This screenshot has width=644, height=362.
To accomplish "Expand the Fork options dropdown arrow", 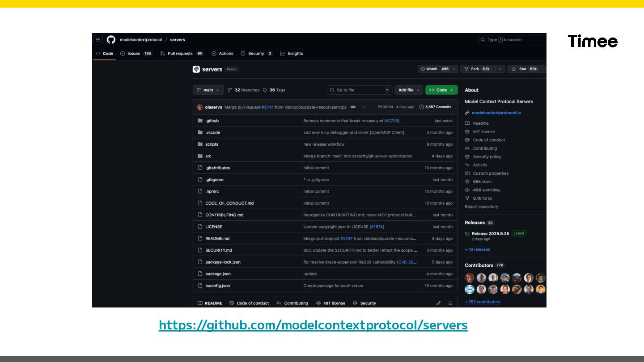I will click(500, 69).
